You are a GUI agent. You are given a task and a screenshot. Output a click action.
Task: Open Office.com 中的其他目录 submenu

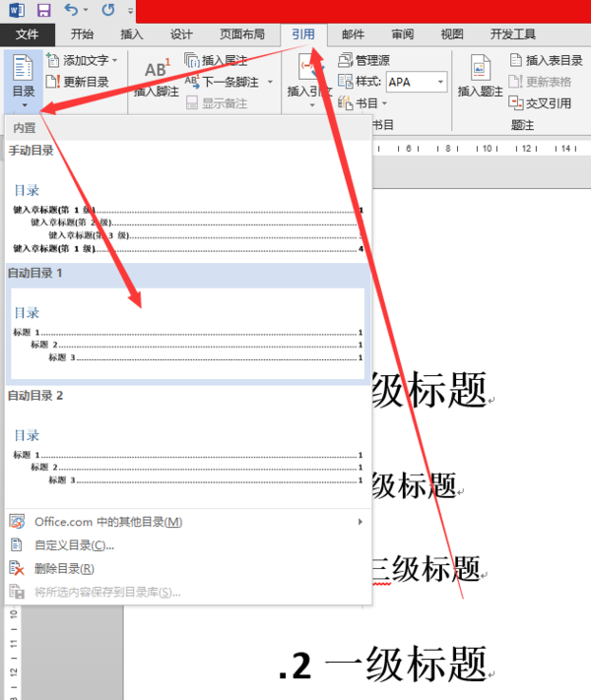108,522
